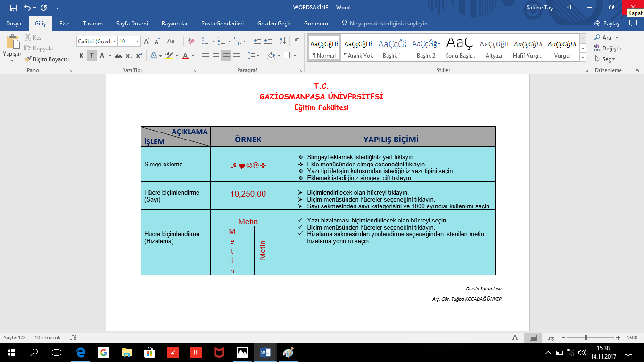Screen dimensions: 644x362
Task: Open word count 105 sözcük in status bar
Action: 48,337
